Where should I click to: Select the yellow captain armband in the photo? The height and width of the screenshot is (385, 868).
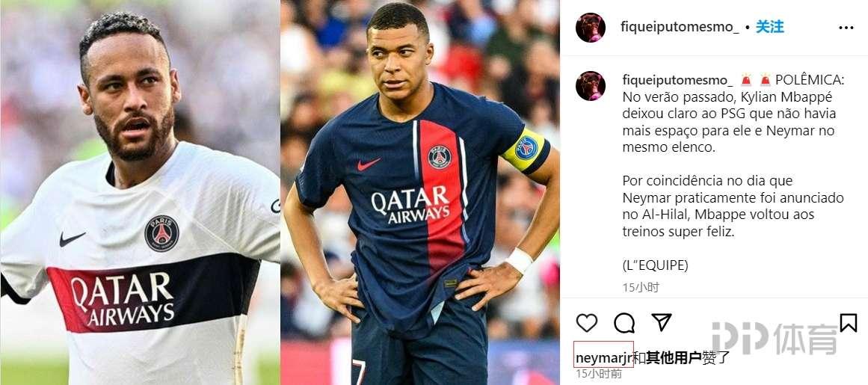tap(525, 150)
